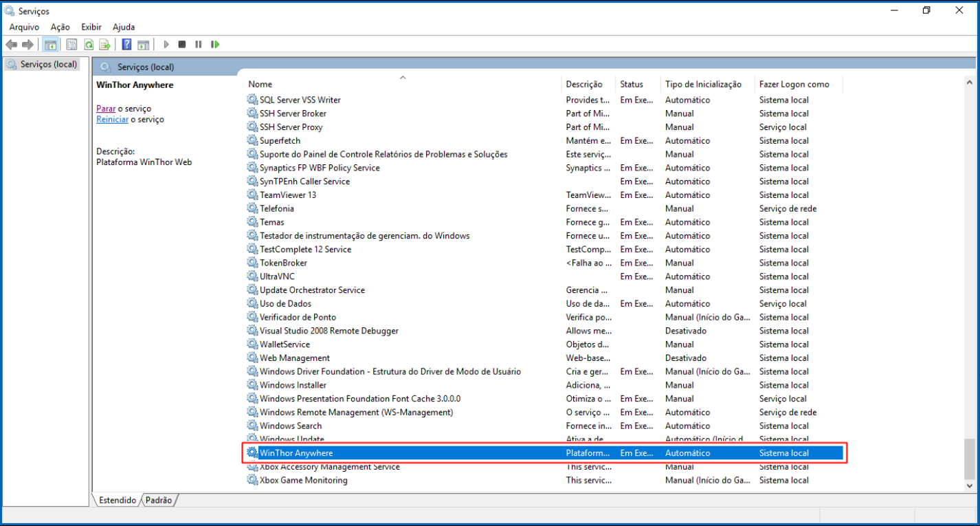Click the vertical scrollbar thumb in services list
The image size is (980, 526).
969,459
